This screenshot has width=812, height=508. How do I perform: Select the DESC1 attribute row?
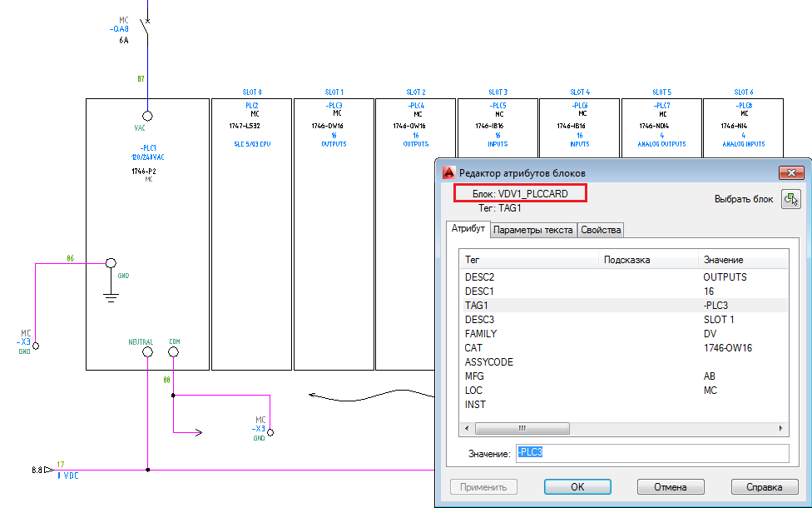[x=624, y=291]
